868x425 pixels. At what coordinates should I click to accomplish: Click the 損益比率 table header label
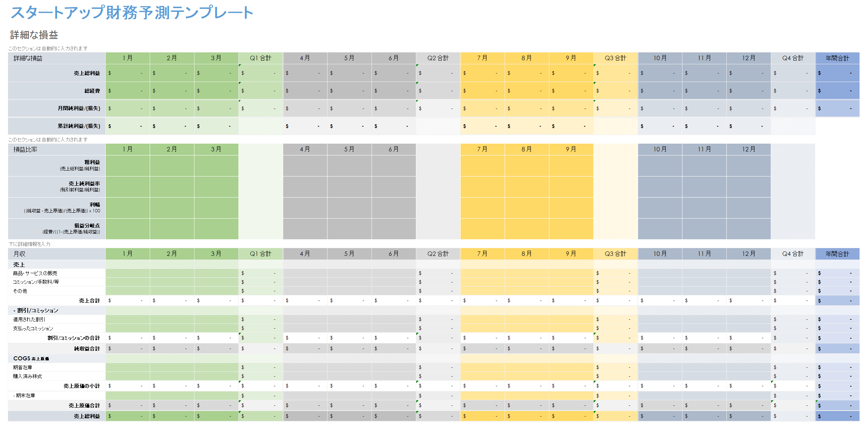(26, 150)
